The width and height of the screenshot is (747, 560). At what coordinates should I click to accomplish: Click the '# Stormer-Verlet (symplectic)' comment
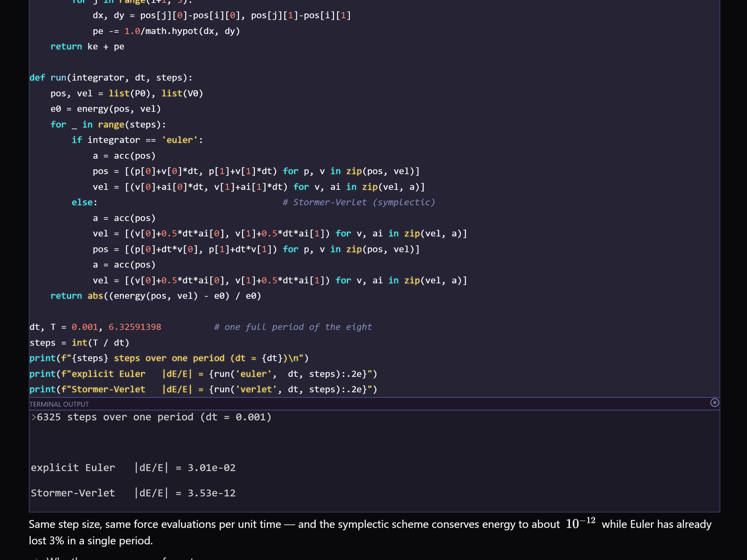click(359, 202)
